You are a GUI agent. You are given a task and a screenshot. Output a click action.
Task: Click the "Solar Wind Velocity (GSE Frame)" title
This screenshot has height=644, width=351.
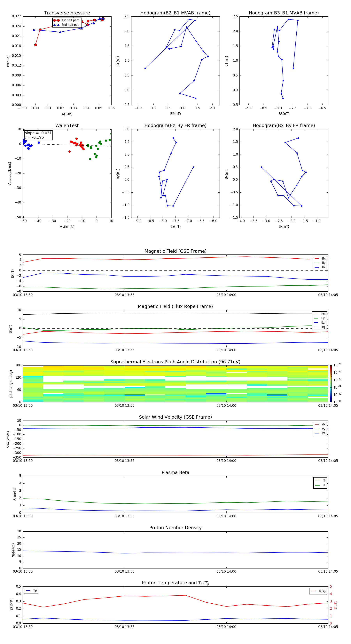tap(175, 417)
